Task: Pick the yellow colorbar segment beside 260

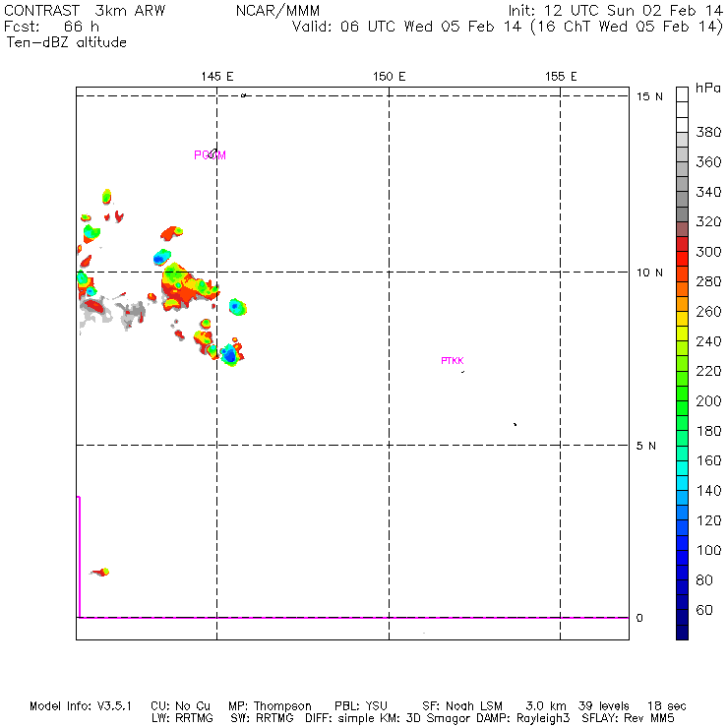Action: (682, 319)
